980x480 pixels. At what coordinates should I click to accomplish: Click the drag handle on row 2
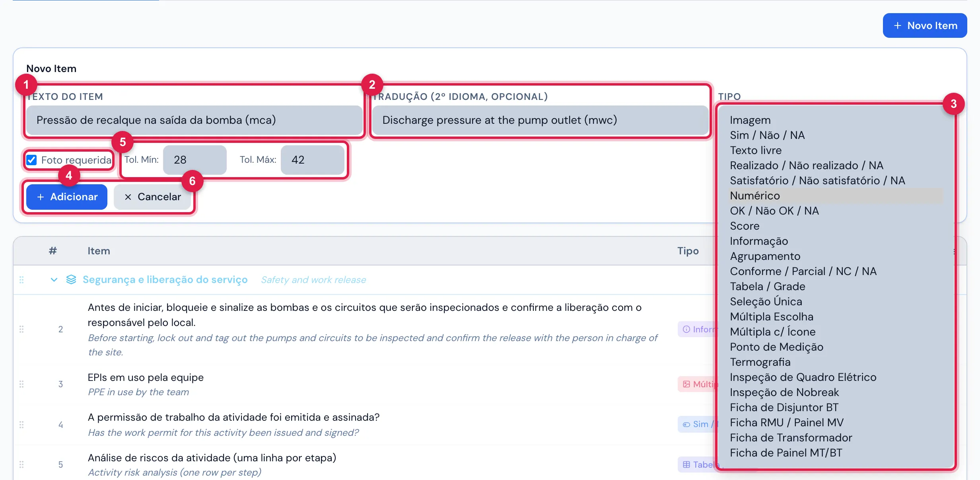21,329
